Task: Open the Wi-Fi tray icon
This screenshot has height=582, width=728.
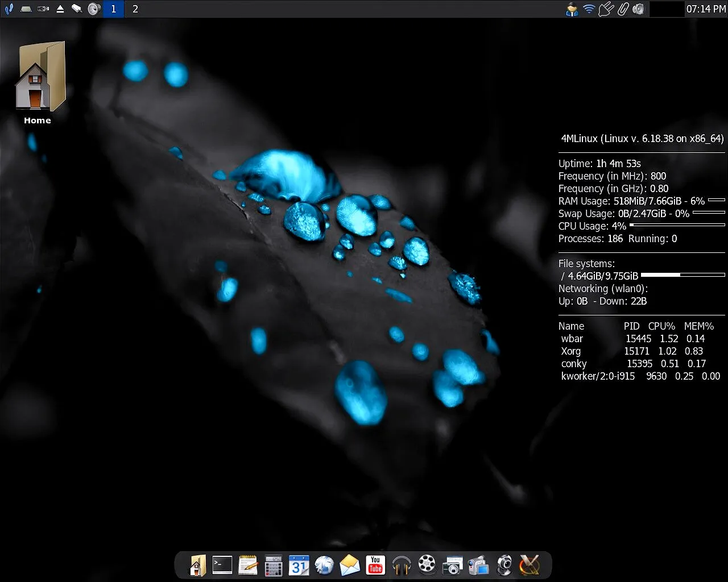Action: coord(589,9)
